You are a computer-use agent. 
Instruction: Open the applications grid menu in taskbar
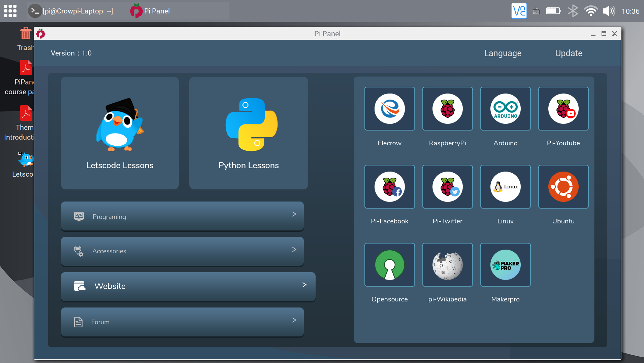pos(10,11)
